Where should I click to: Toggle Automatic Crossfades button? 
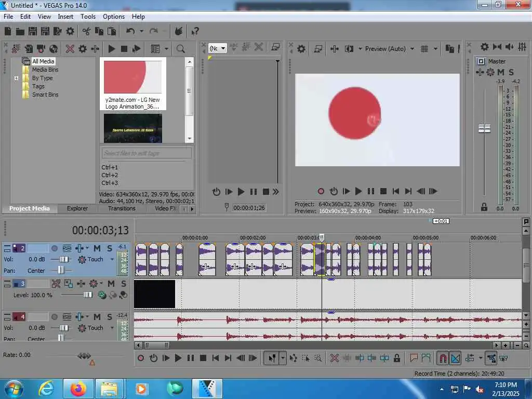pyautogui.click(x=455, y=358)
